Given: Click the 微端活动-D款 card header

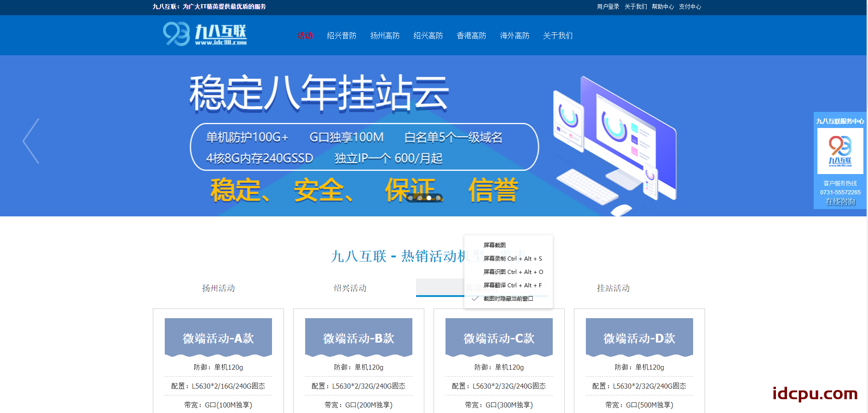Looking at the screenshot, I should click(639, 337).
